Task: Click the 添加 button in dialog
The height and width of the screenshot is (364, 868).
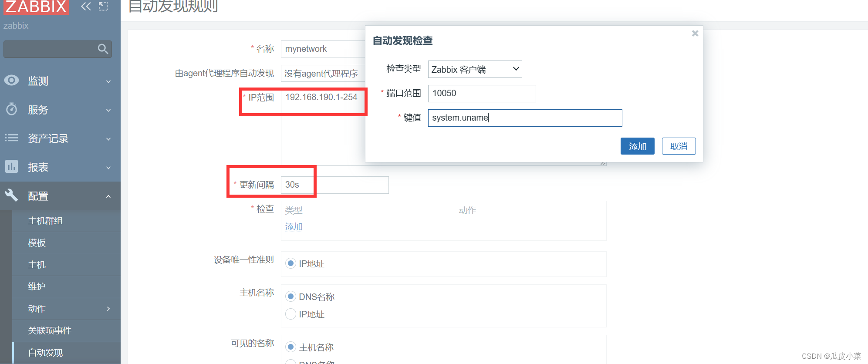Action: coord(638,146)
